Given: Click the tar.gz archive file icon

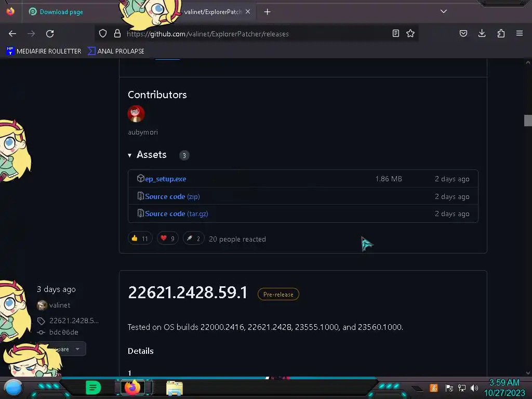Looking at the screenshot, I should click(140, 214).
